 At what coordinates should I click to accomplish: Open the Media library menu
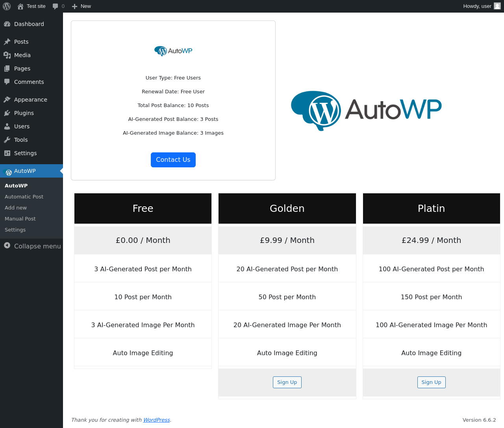31,55
